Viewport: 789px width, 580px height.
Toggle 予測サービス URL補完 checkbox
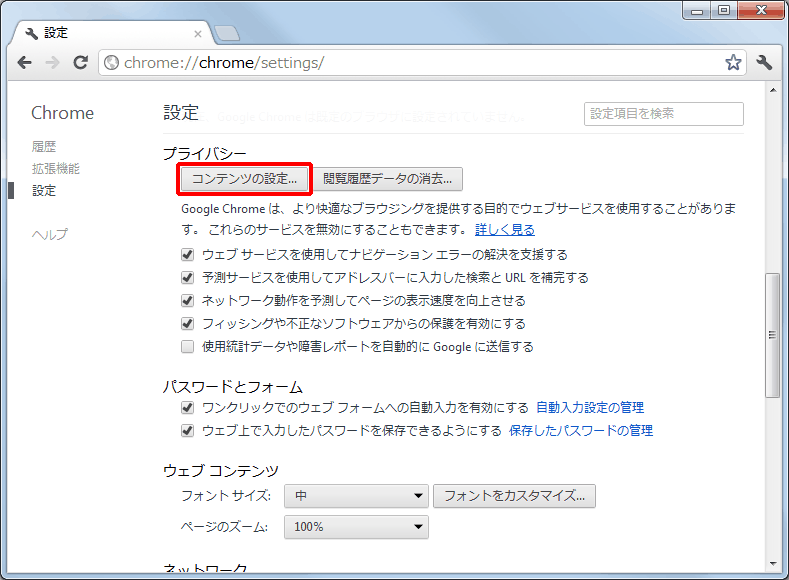click(187, 278)
